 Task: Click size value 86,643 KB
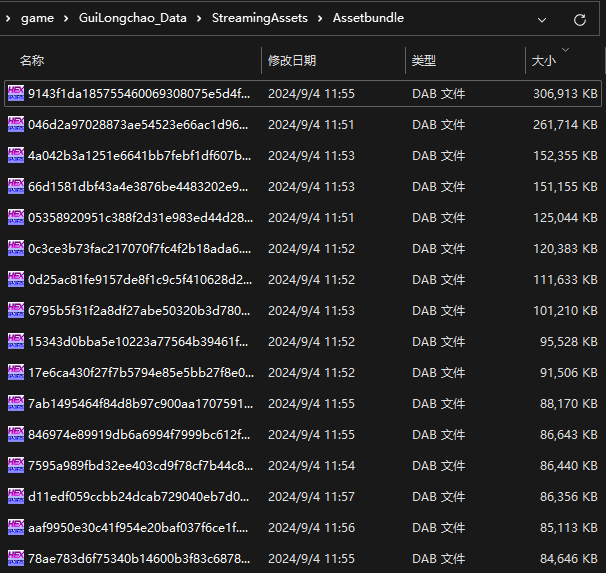click(x=569, y=435)
